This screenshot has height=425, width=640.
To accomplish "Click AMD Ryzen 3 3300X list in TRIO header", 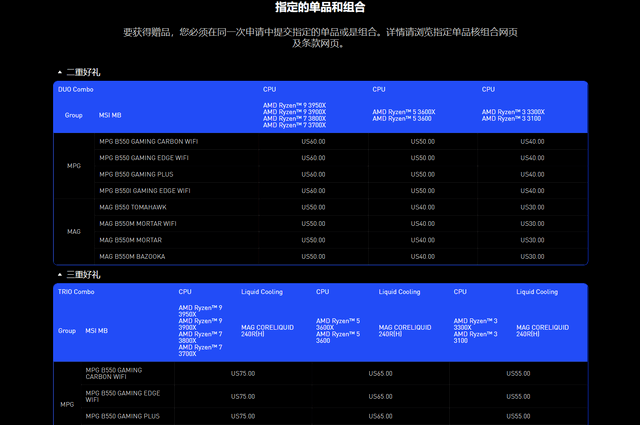I will [x=476, y=331].
